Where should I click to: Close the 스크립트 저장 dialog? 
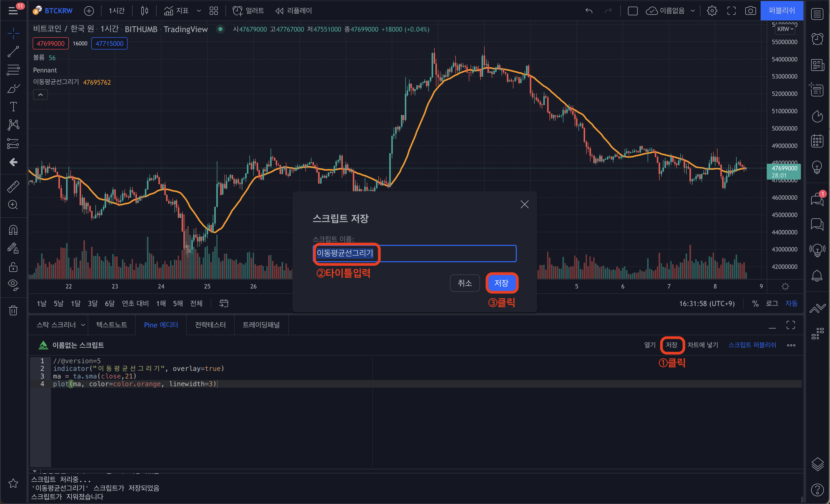click(524, 204)
